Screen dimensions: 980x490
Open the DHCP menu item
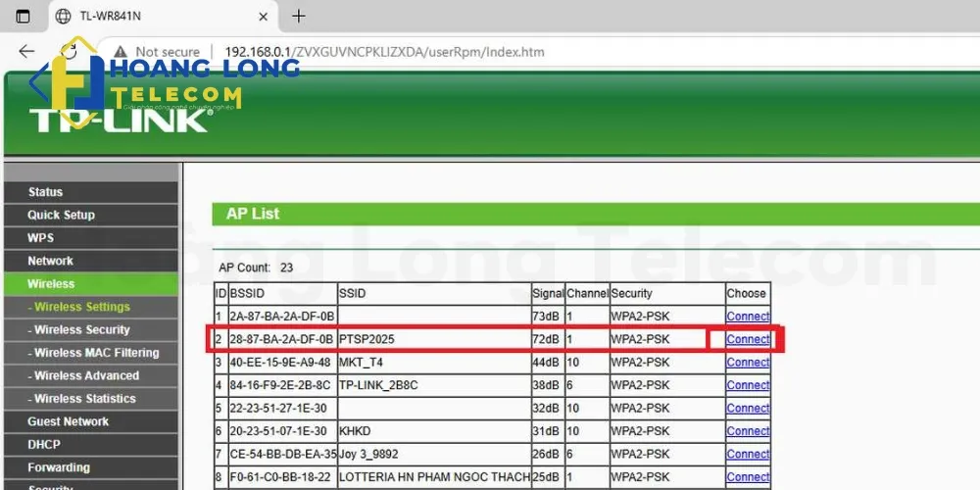tap(91, 444)
